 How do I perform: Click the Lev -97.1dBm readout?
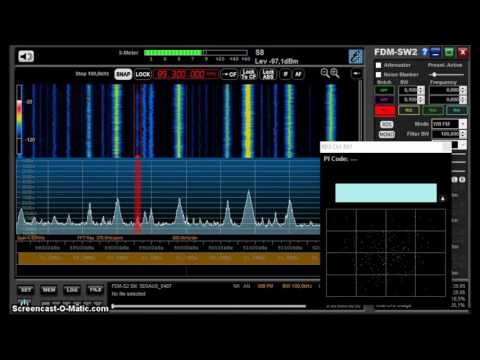[277, 61]
